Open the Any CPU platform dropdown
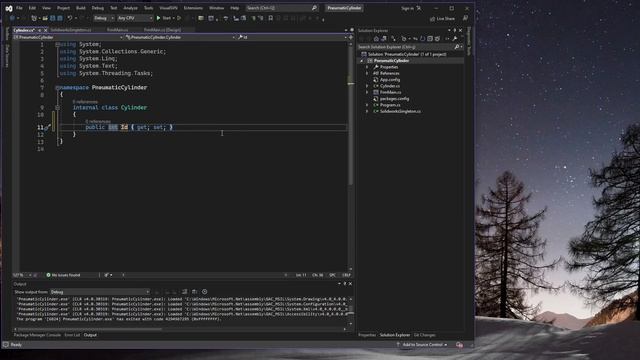 click(135, 18)
